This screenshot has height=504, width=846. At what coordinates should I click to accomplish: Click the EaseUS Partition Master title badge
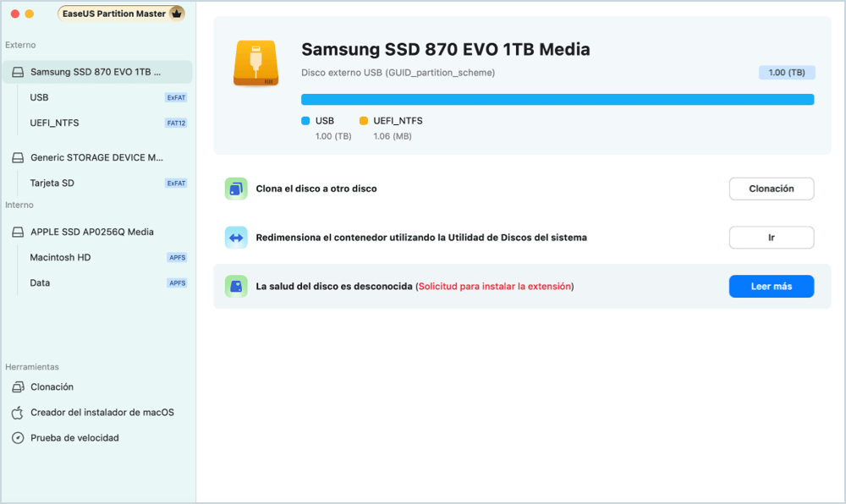coord(121,14)
